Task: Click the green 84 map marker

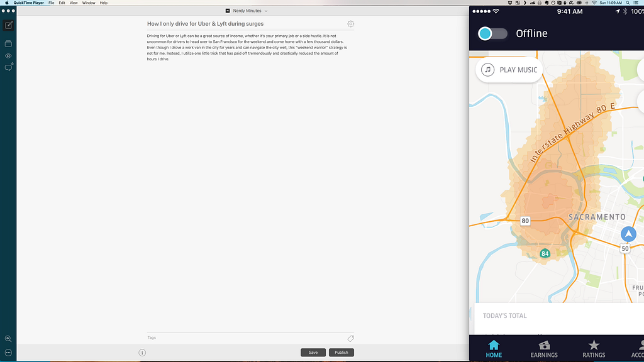Action: [545, 253]
